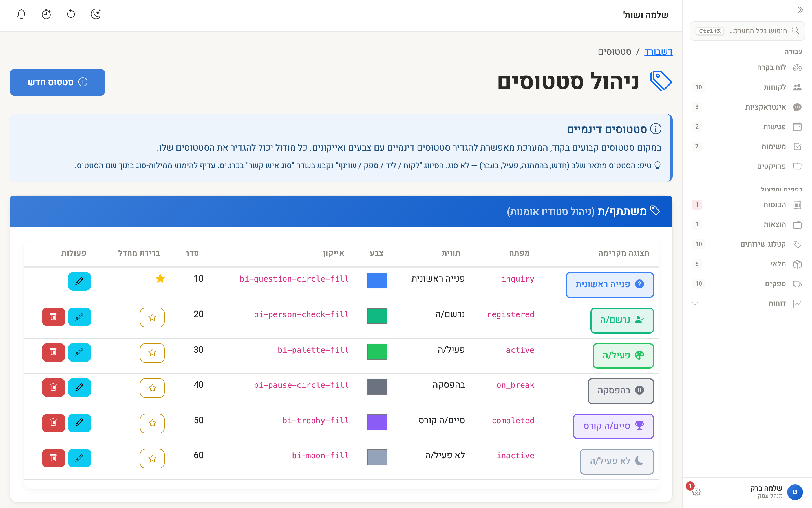
Task: Delete the on_break status with the trash icon
Action: point(53,388)
